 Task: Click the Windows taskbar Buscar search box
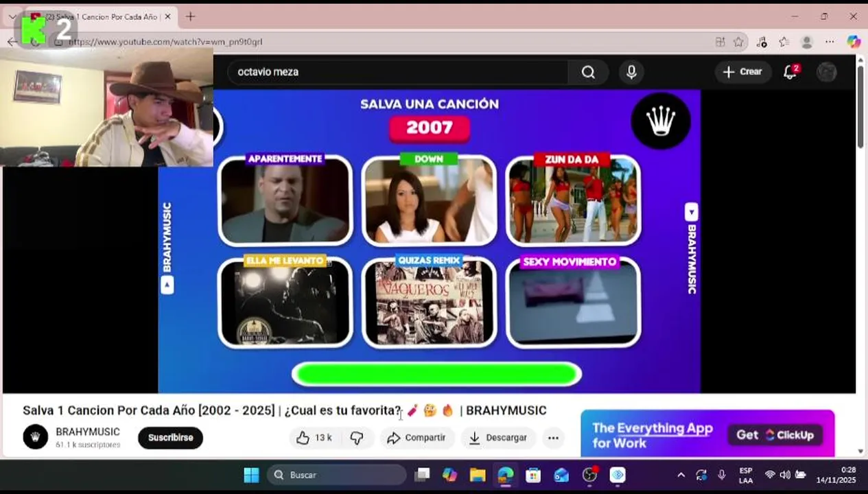[336, 475]
